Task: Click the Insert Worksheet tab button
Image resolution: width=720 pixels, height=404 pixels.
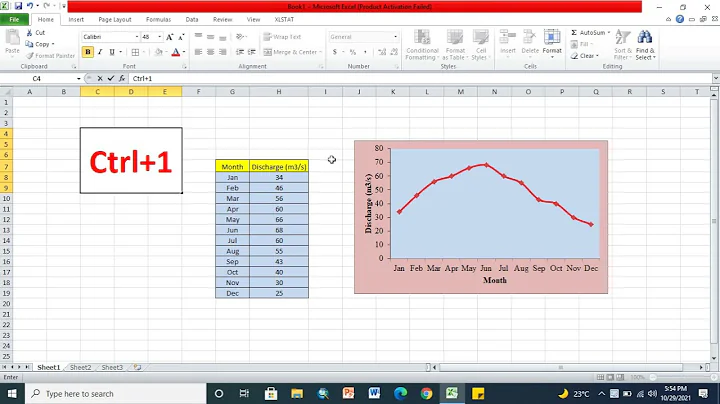Action: [137, 367]
